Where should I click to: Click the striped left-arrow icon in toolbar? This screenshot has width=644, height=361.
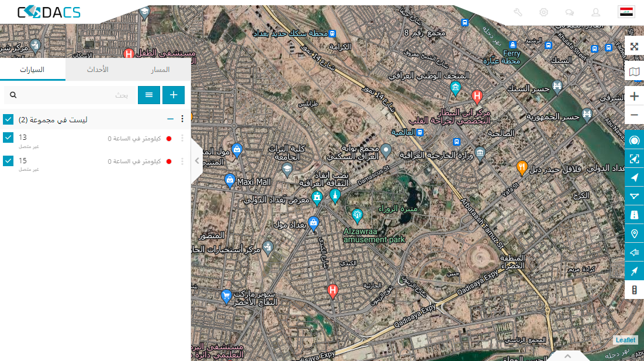click(x=634, y=252)
